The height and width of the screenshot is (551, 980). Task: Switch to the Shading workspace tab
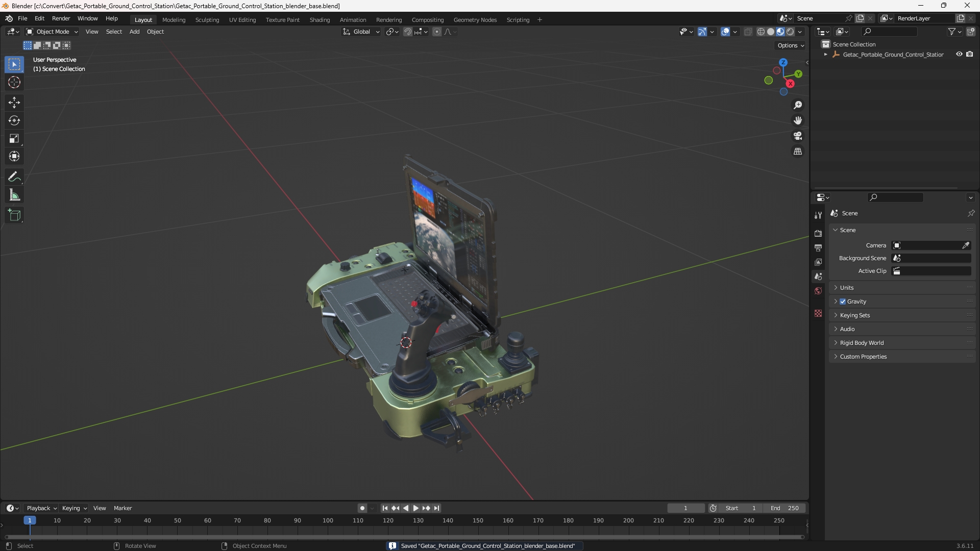[320, 20]
